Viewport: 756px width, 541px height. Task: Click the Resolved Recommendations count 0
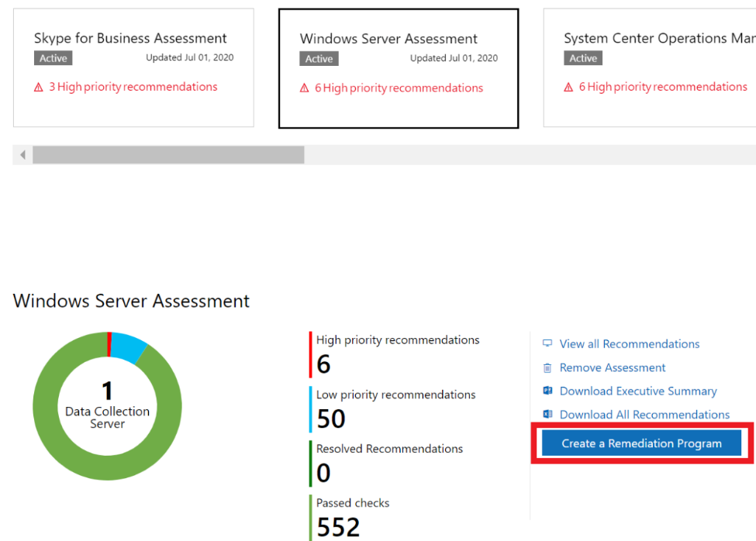[x=323, y=473]
